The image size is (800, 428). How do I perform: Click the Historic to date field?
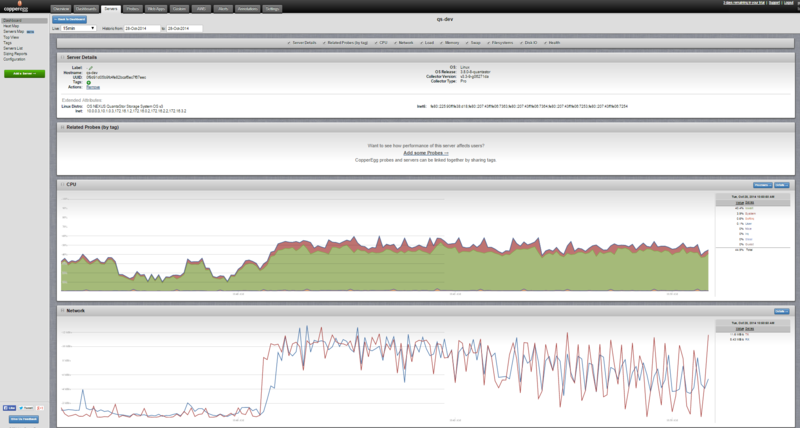click(x=184, y=29)
